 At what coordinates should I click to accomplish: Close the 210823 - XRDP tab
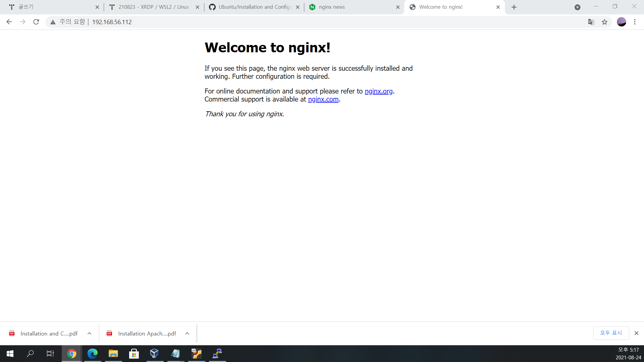pos(197,7)
